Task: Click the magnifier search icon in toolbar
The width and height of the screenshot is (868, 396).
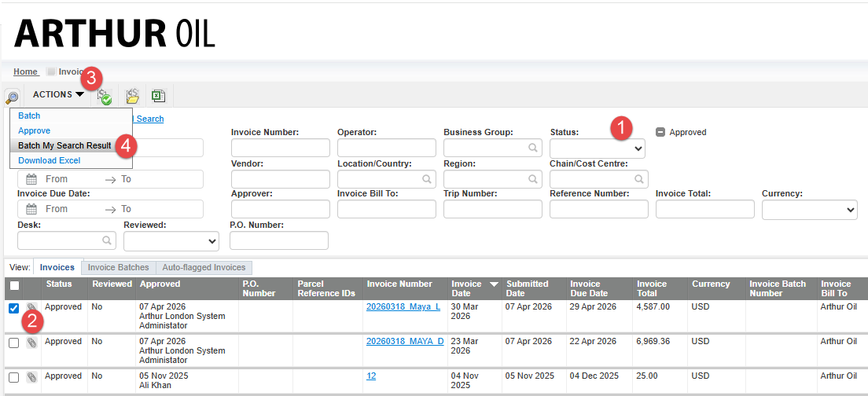Action: (12, 97)
